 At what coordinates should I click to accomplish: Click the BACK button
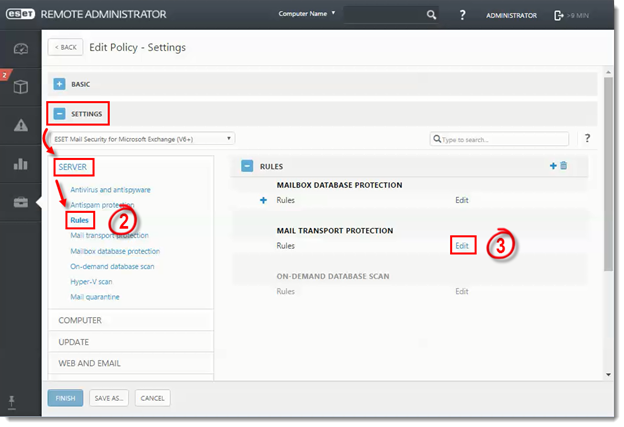coord(65,47)
